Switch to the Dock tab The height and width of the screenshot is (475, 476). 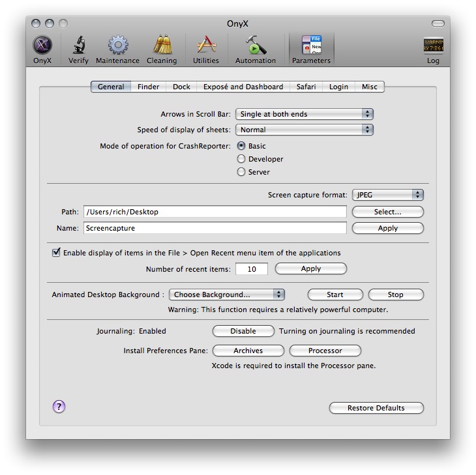[x=181, y=87]
